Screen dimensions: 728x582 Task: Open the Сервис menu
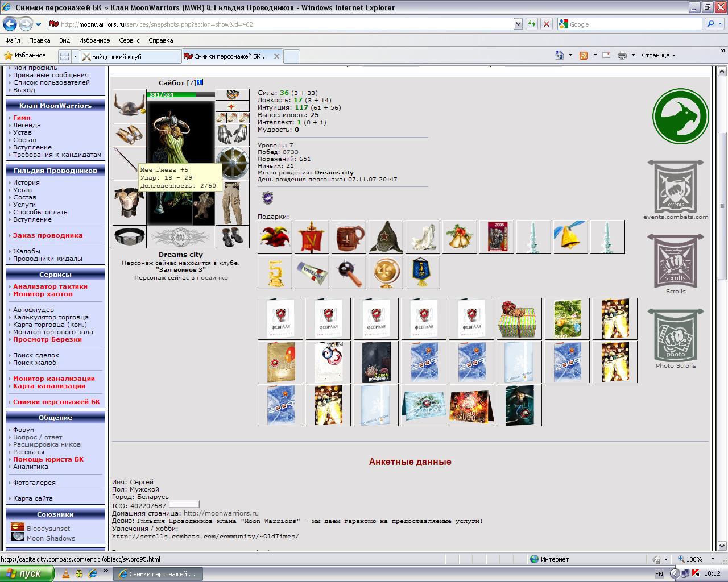point(129,40)
